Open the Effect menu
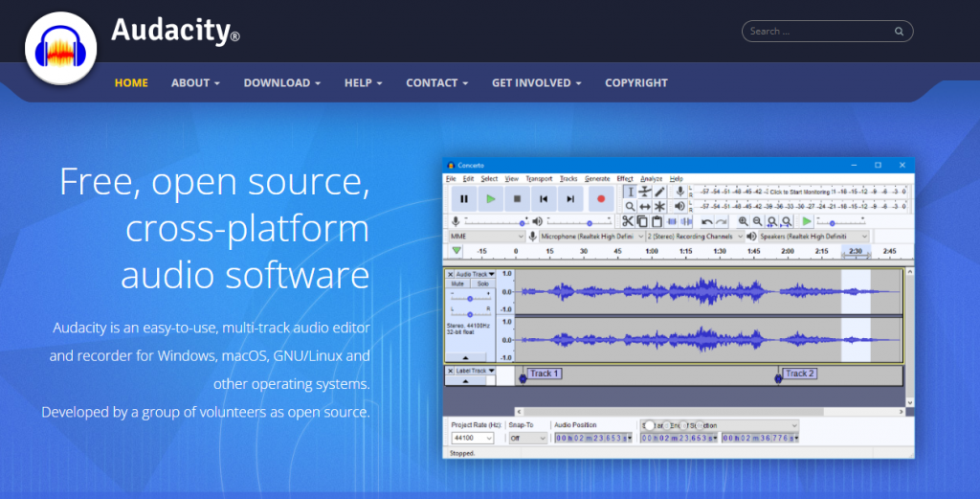 click(x=625, y=179)
